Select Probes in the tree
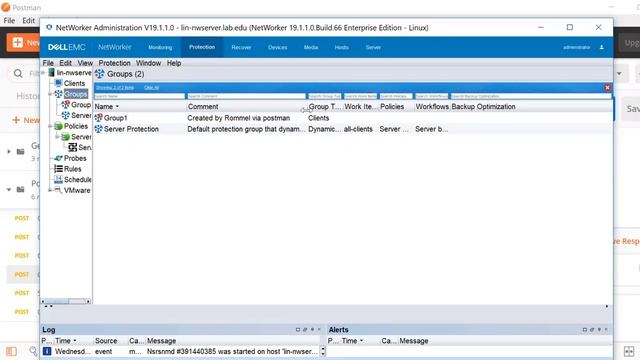Screen dimensions: 640x360 point(75,158)
